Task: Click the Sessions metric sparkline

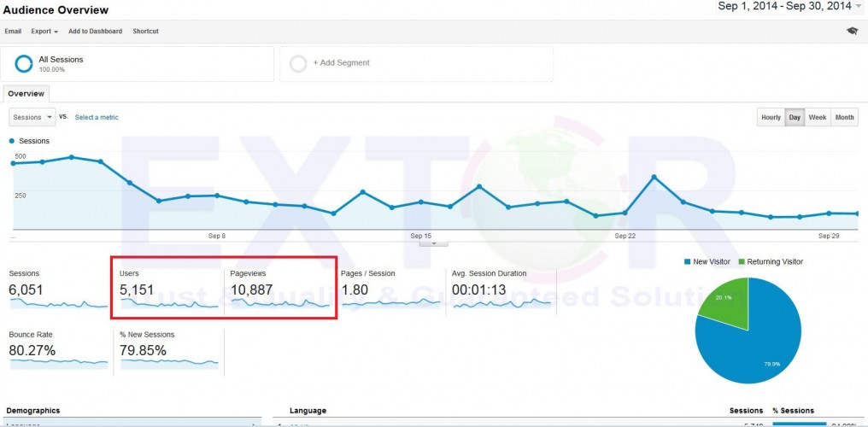Action: (x=58, y=303)
